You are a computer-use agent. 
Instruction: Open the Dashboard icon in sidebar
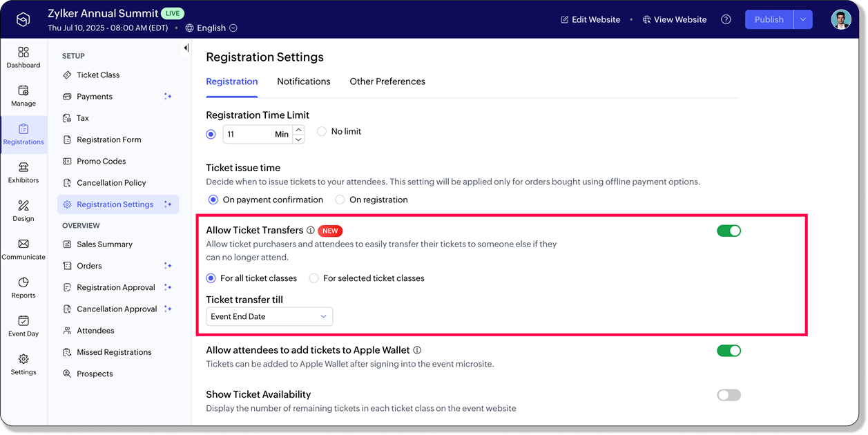pos(23,53)
